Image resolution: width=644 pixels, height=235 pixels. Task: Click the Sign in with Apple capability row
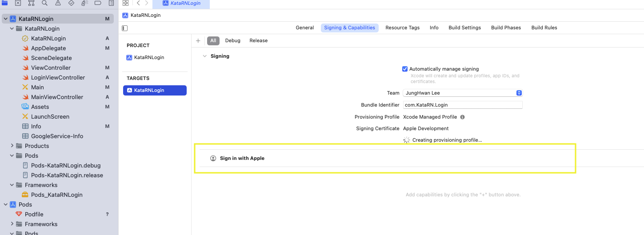tap(421, 158)
